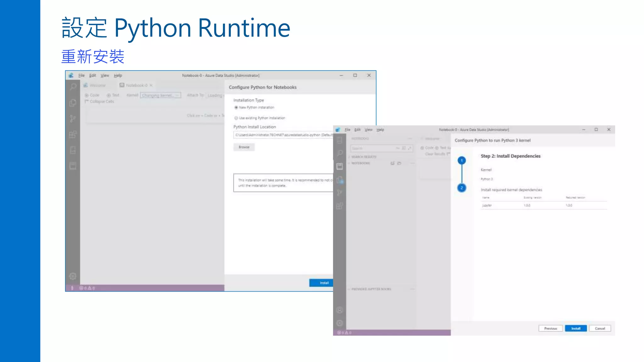The height and width of the screenshot is (362, 644).
Task: Click Cancel button in Install Dependencies wizard
Action: click(x=600, y=328)
